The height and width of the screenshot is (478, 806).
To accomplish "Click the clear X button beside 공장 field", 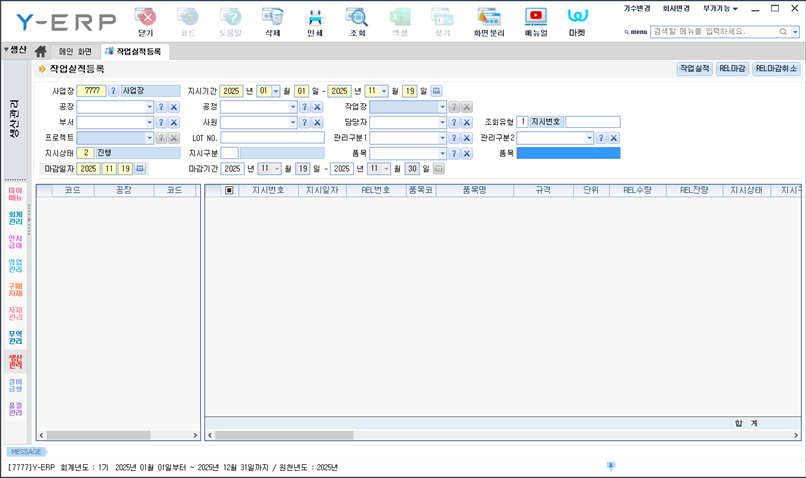I will click(x=173, y=107).
